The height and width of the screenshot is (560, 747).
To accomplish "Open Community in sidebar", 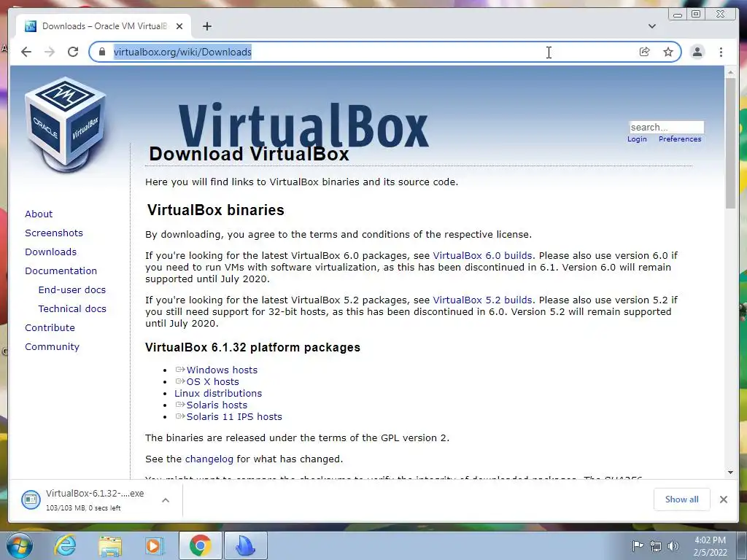I will [x=52, y=346].
